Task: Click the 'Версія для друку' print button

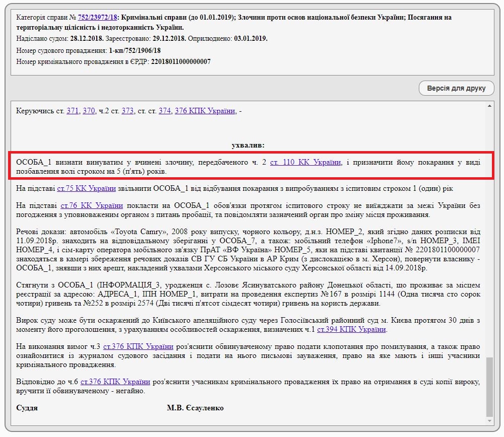Action: pos(456,88)
